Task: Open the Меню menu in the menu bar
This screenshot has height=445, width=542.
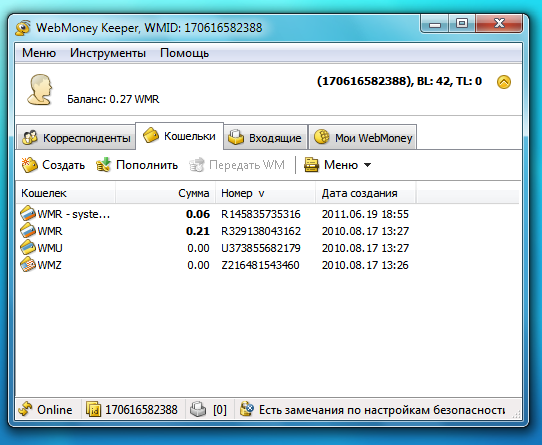Action: tap(39, 53)
